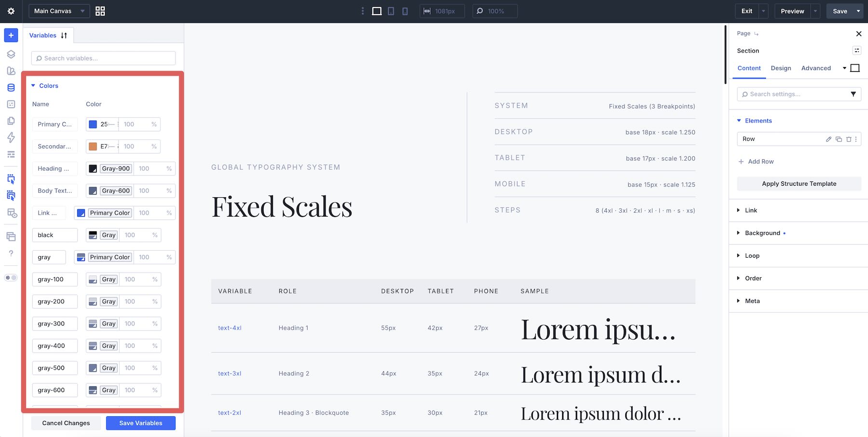Viewport: 868px width, 437px height.
Task: Open the list lines icon in sidebar
Action: [x=11, y=154]
